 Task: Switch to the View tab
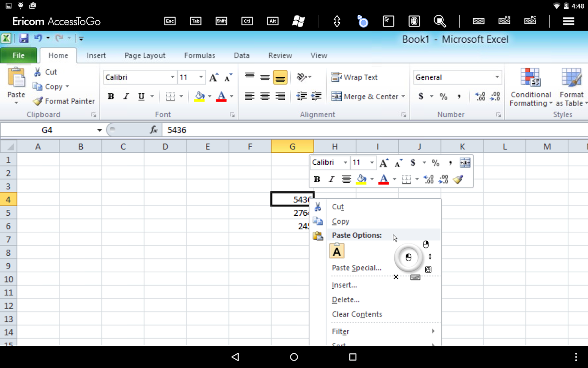[x=319, y=55]
